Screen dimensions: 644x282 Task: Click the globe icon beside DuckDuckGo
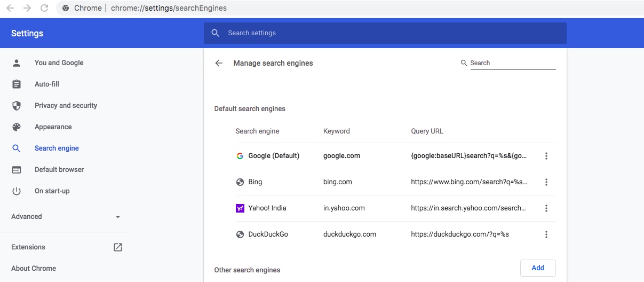coord(240,234)
